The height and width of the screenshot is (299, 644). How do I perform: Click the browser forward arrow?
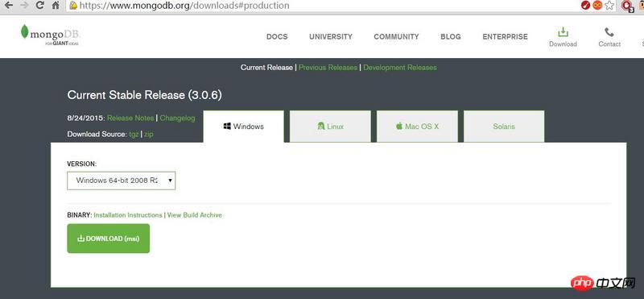pos(24,5)
